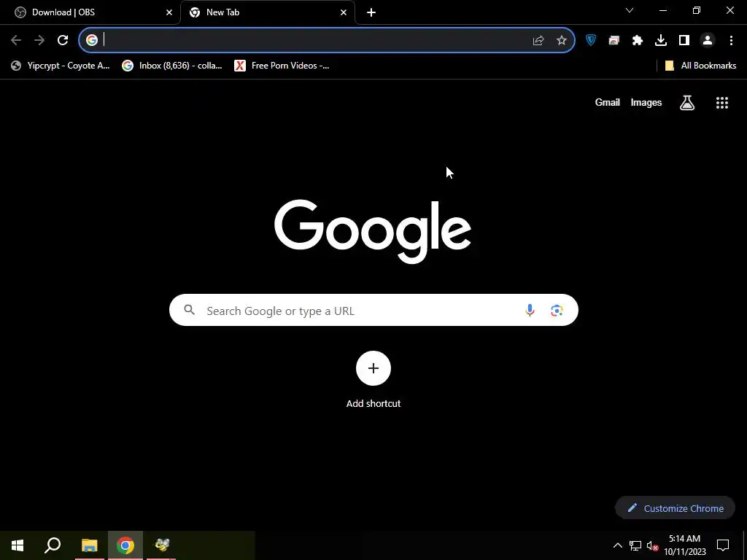Minimize the Chrome window

pyautogui.click(x=662, y=10)
